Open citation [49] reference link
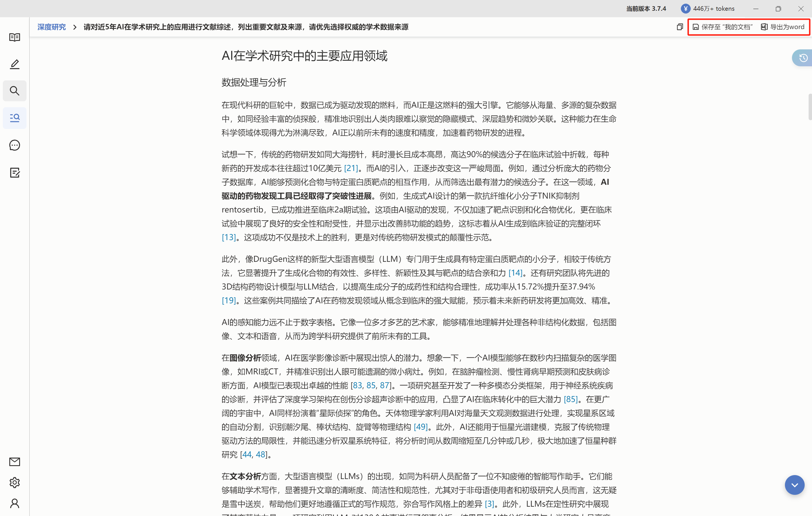This screenshot has width=812, height=516. tap(421, 427)
